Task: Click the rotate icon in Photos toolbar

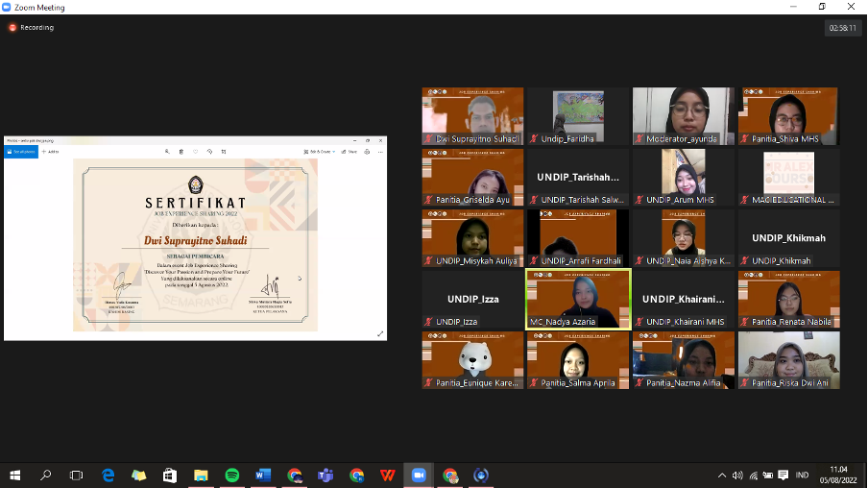Action: pos(209,152)
